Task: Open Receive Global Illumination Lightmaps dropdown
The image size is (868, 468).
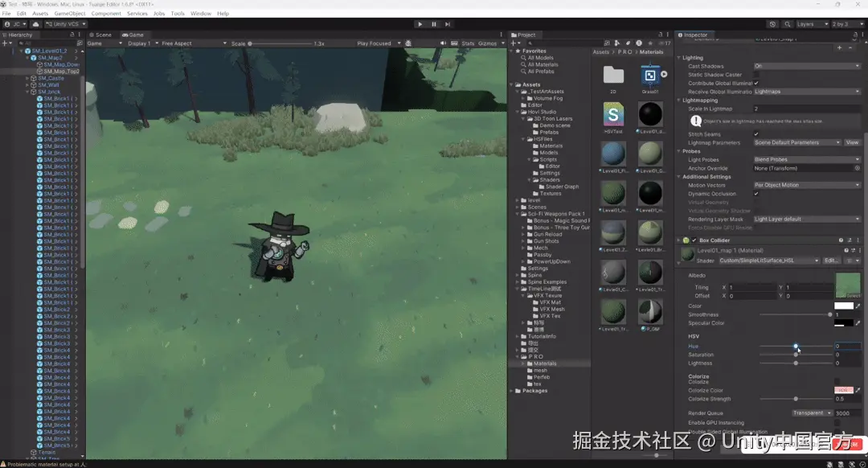Action: [x=807, y=92]
